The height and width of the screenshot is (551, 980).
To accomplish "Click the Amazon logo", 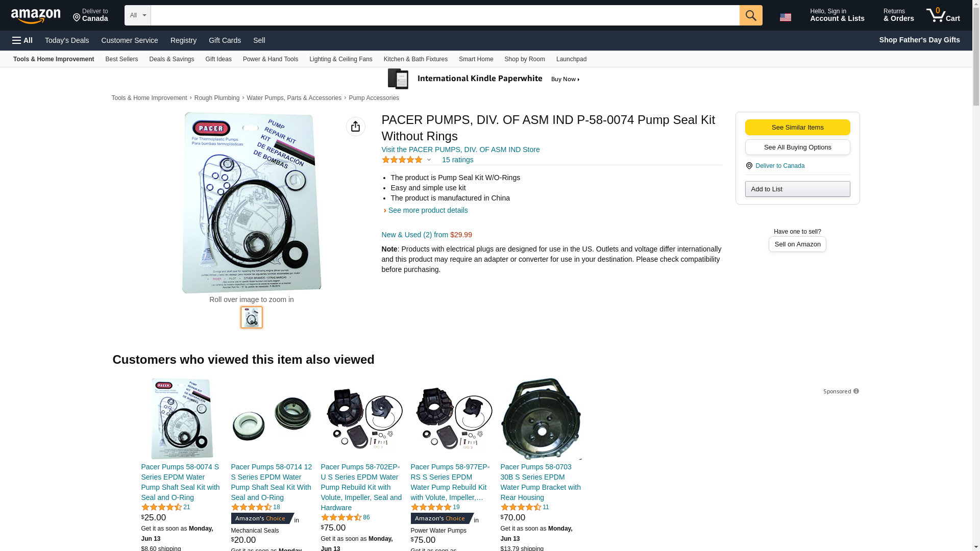I will 36,16.
